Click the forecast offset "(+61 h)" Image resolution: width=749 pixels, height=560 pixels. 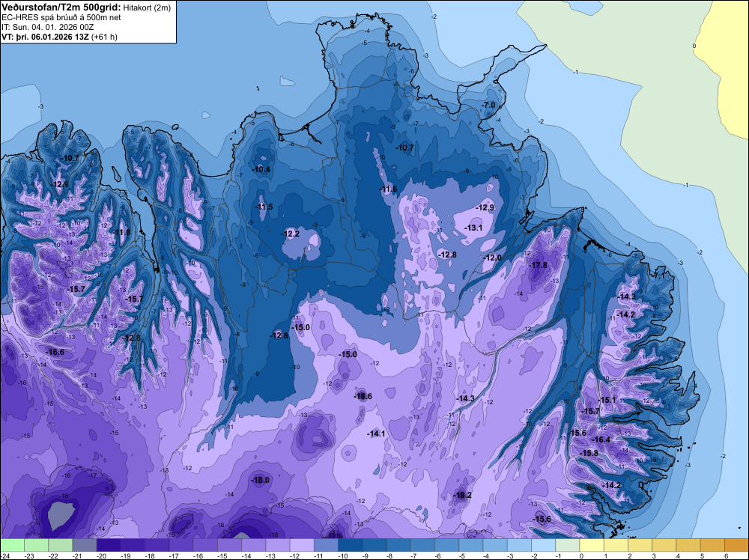coord(106,36)
